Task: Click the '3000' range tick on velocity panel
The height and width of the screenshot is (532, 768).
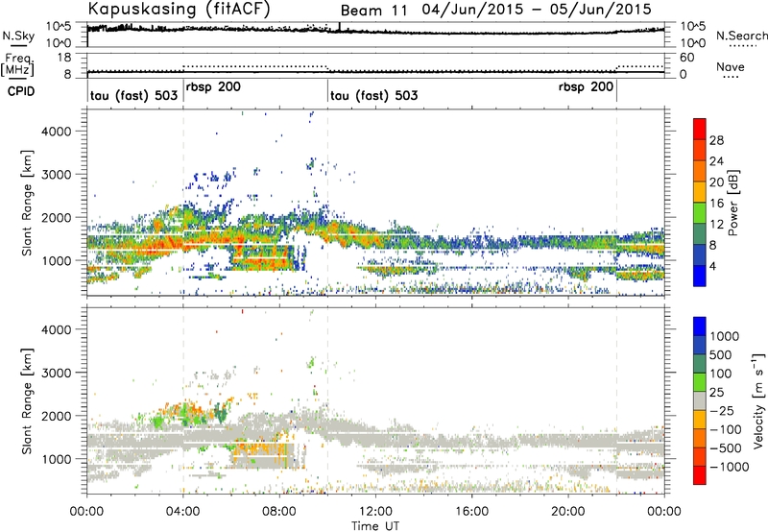Action: click(x=56, y=373)
